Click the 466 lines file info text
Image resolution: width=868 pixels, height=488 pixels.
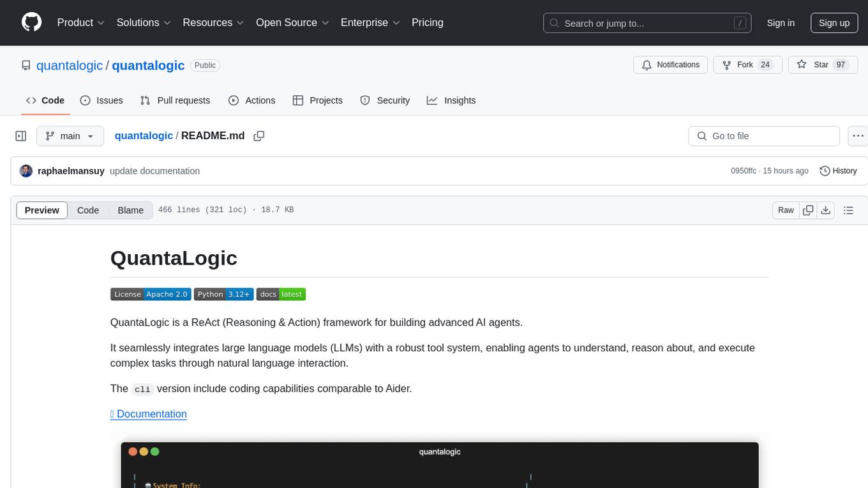(x=226, y=210)
